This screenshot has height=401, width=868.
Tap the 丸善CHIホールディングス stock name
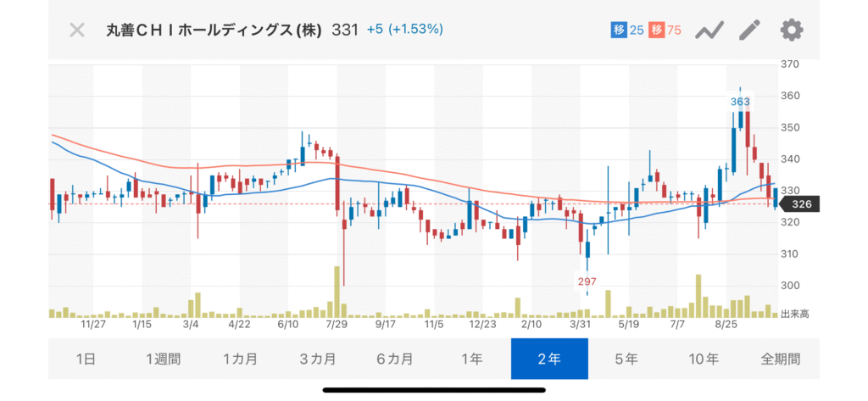[x=212, y=31]
